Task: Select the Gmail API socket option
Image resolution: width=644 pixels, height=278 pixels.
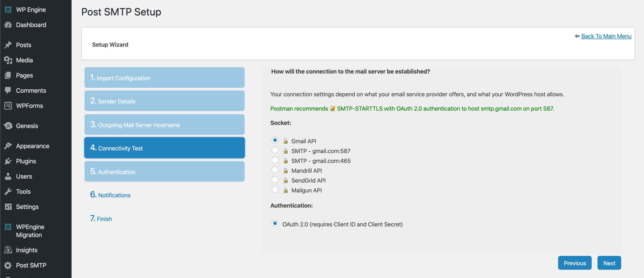Action: pos(275,140)
